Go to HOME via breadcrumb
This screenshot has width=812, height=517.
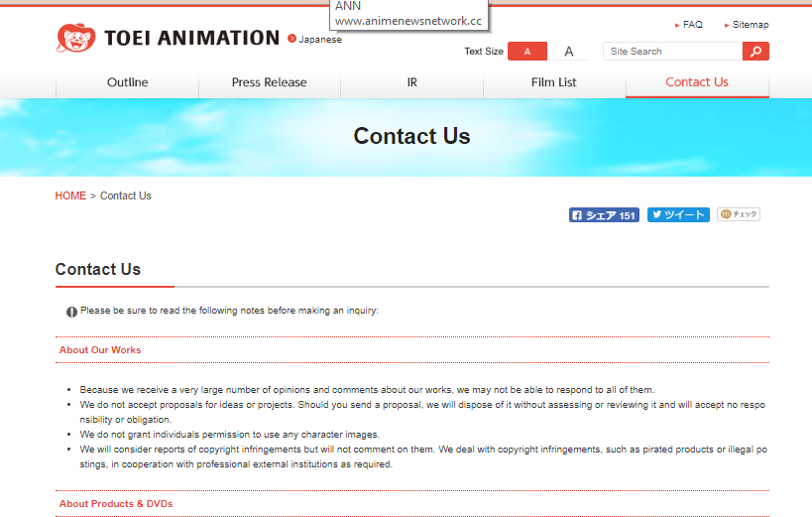point(70,195)
